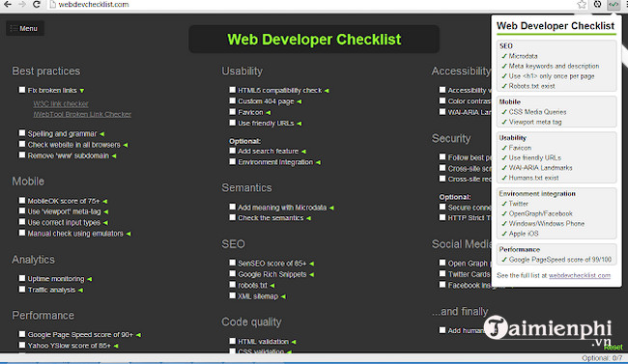
Task: Tick the Check the semantics checkbox
Action: coord(232,217)
